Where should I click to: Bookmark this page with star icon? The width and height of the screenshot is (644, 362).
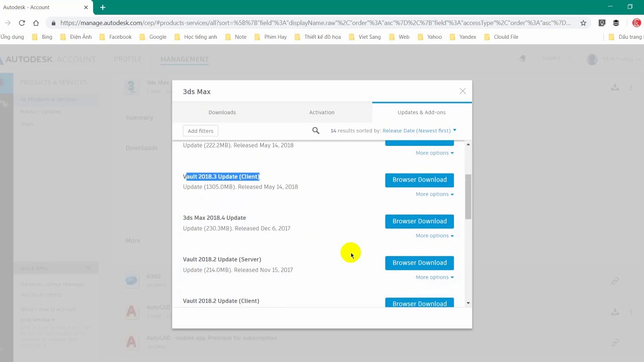pos(583,23)
